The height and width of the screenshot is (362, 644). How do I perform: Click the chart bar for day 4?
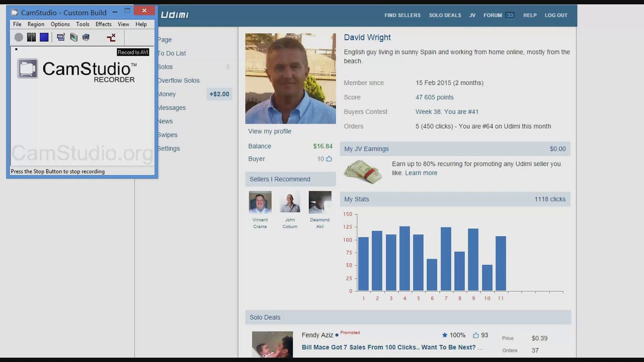coord(405,258)
